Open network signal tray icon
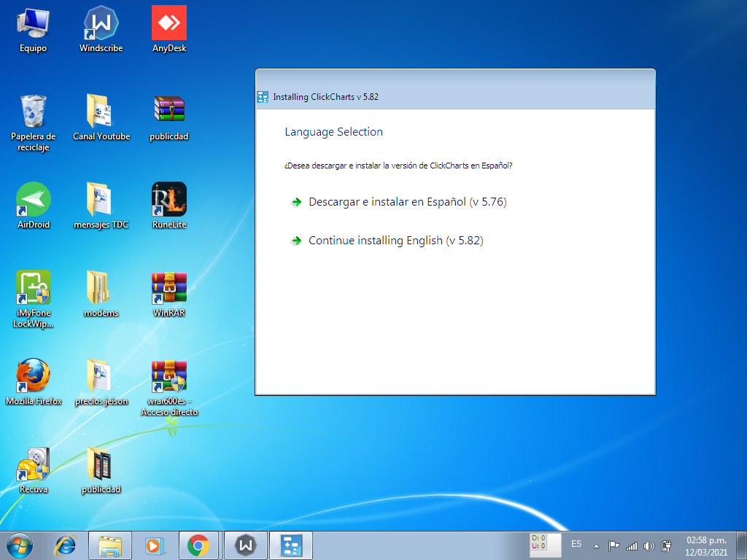The height and width of the screenshot is (560, 747). (632, 546)
